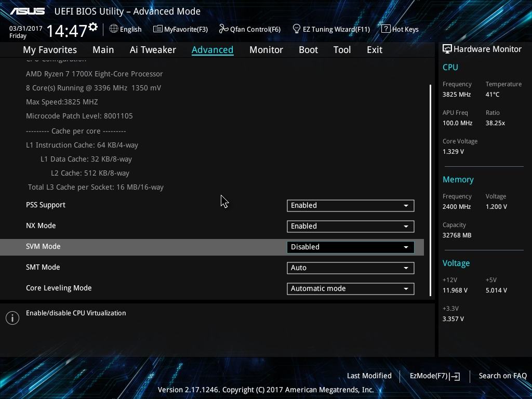Screen dimensions: 532x399
Task: Click the 14:47 clock display
Action: tap(66, 31)
